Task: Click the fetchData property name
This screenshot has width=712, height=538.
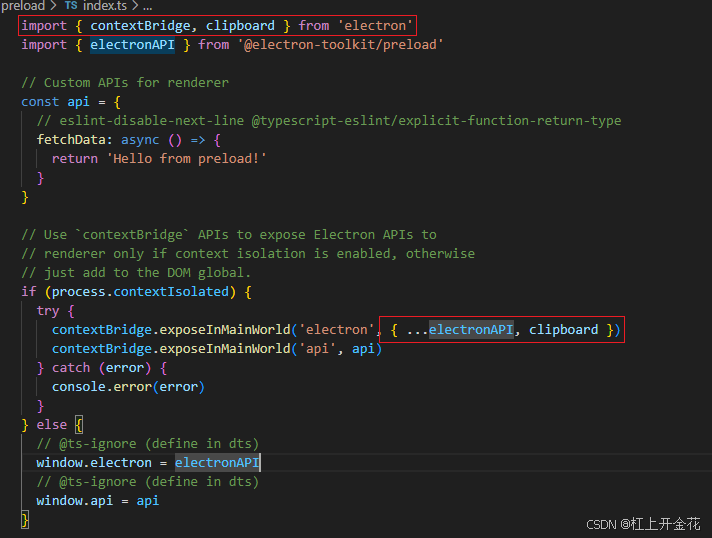Action: tap(72, 139)
